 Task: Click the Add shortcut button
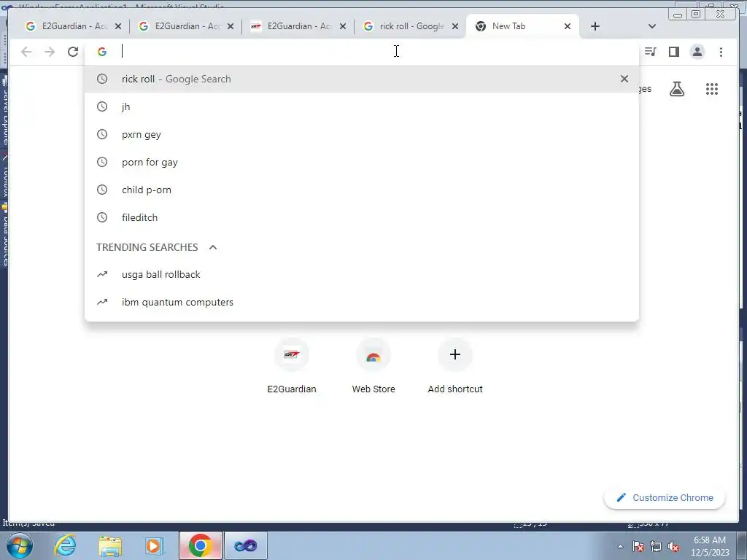pyautogui.click(x=455, y=367)
